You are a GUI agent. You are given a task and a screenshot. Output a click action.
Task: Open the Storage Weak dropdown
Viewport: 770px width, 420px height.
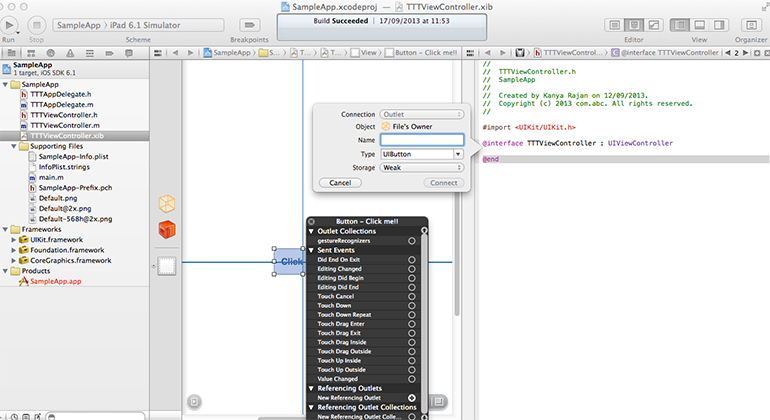(421, 168)
